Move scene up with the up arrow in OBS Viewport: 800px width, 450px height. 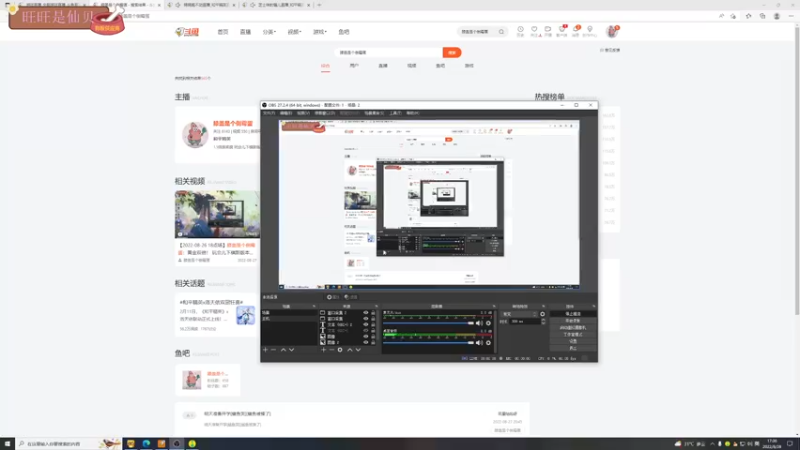tap(283, 350)
